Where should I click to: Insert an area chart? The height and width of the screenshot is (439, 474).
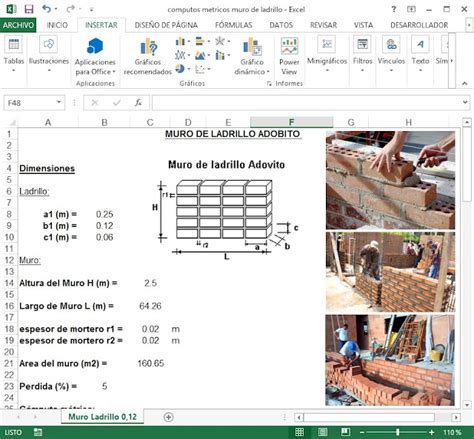point(200,55)
